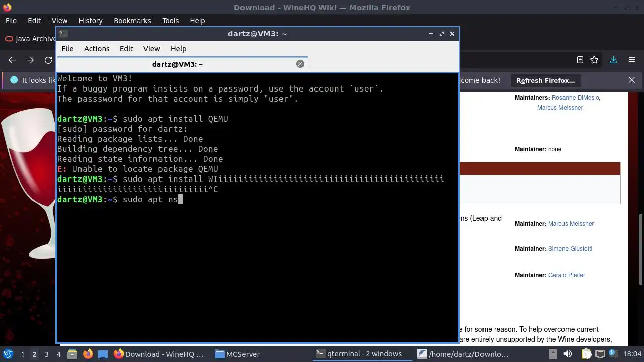Viewport: 644px width, 362px height.
Task: Open the qterminal View menu
Action: (151, 49)
